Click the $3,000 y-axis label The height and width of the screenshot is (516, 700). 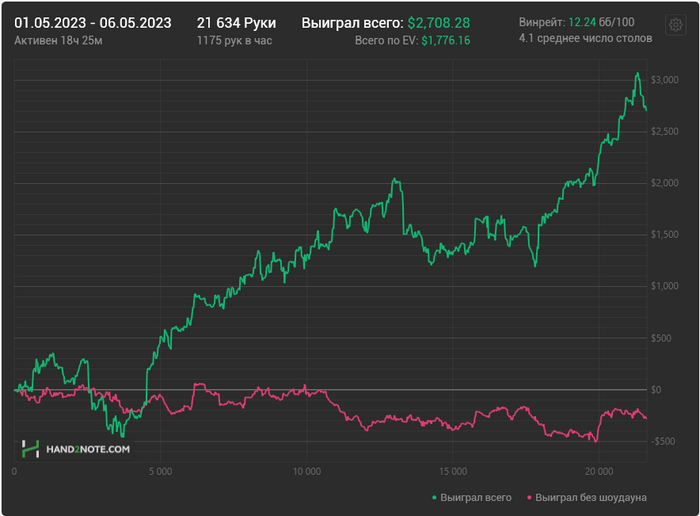pyautogui.click(x=664, y=80)
